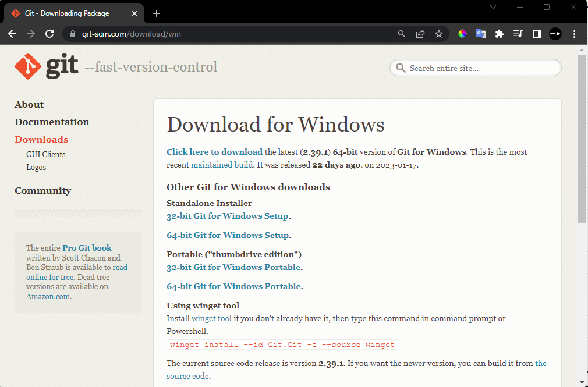
Task: Open the Google Translate extension icon
Action: [x=481, y=34]
